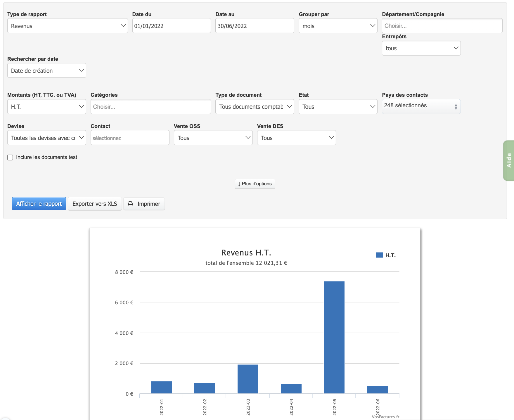The image size is (514, 420).
Task: Click Afficher le rapport button
Action: [x=39, y=204]
